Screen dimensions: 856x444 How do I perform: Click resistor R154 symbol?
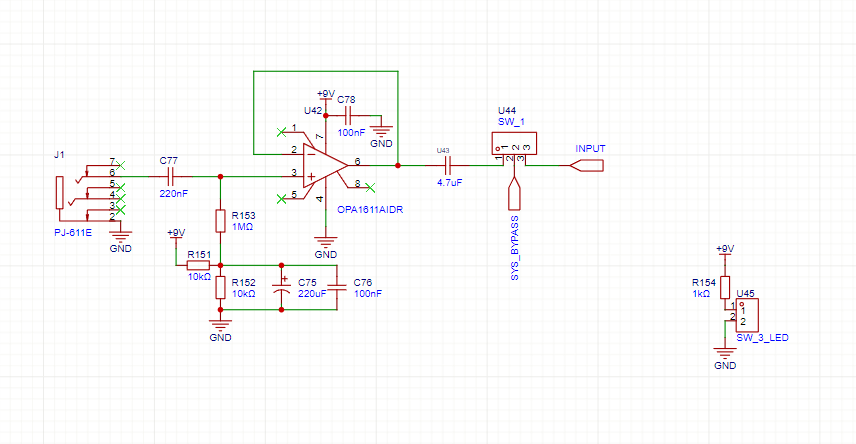[725, 286]
